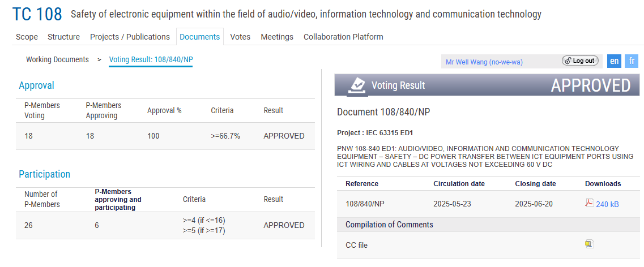Click the TC 108 committee heading

click(x=37, y=14)
